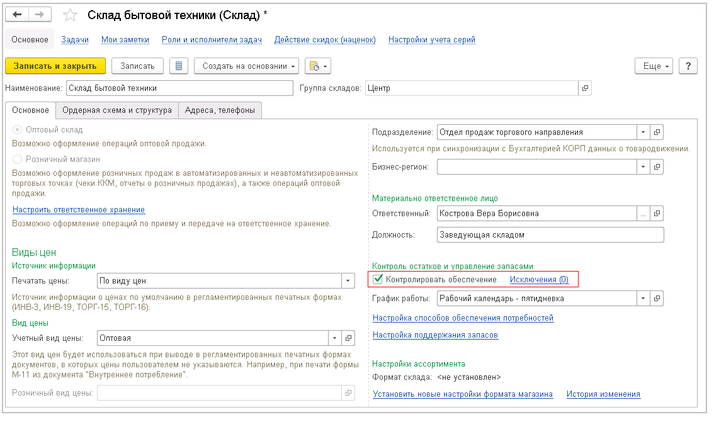This screenshot has width=714, height=421.
Task: Open the Еще menu button
Action: (654, 66)
